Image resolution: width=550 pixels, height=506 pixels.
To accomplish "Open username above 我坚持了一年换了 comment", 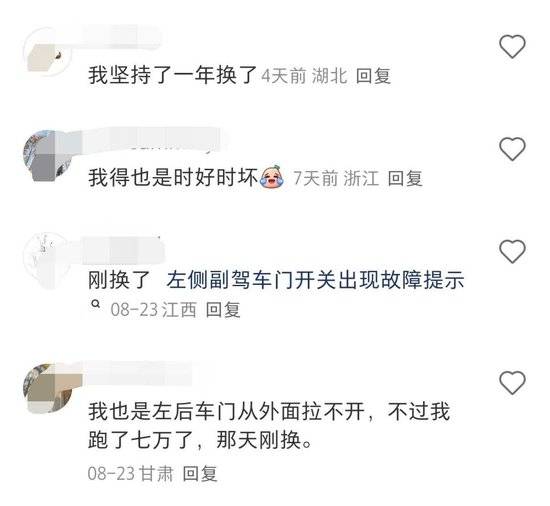I will [123, 37].
